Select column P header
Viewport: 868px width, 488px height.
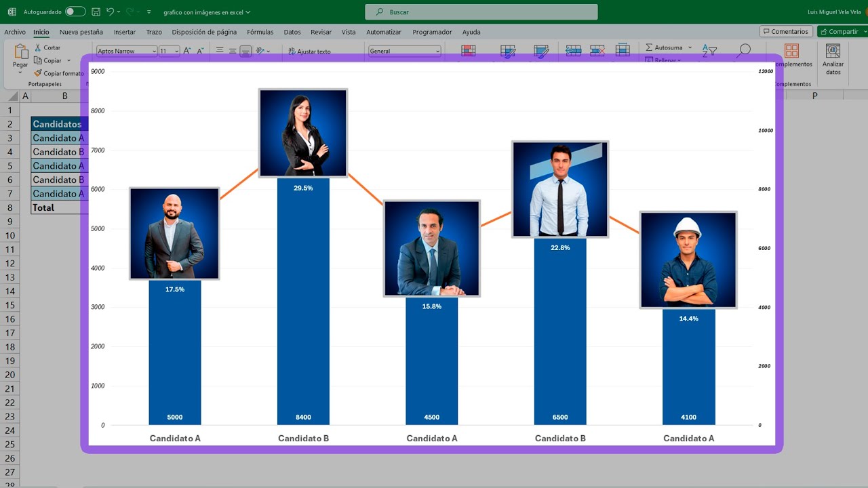(814, 96)
